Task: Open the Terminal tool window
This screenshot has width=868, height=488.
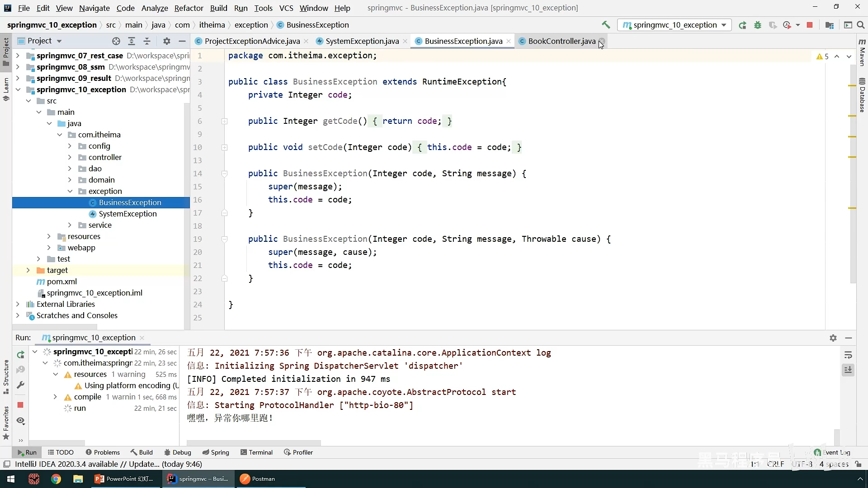Action: tap(256, 452)
